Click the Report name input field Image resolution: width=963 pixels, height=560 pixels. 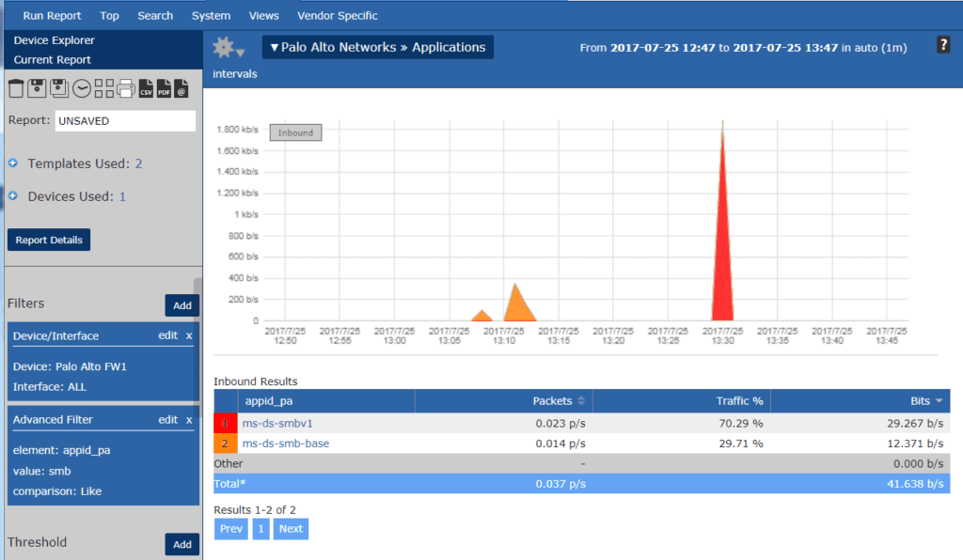(x=125, y=121)
